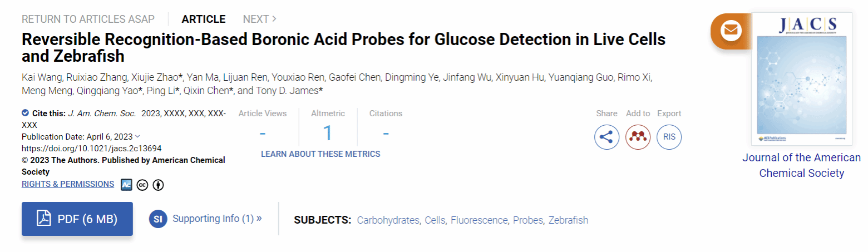Go to NEXT article
Image resolution: width=868 pixels, height=252 pixels.
[259, 19]
